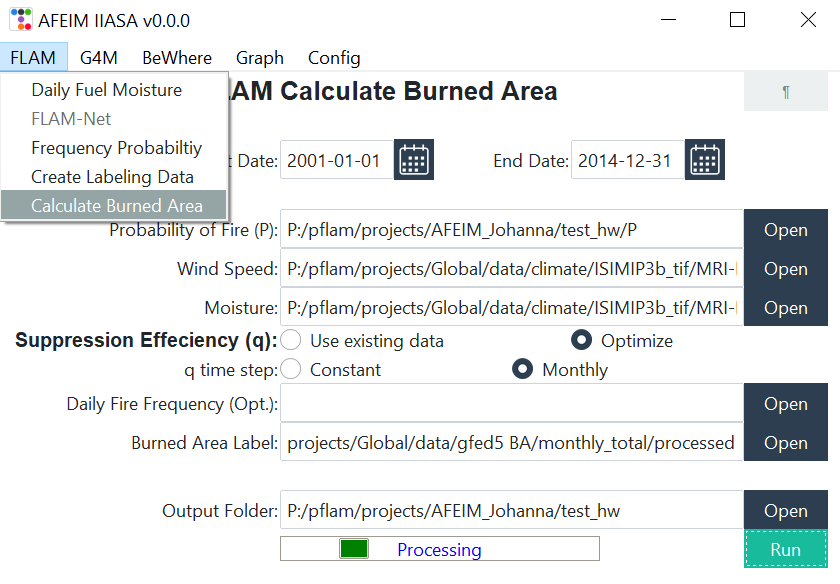This screenshot has height=584, width=840.
Task: Click Open for Burned Area Label
Action: (785, 443)
